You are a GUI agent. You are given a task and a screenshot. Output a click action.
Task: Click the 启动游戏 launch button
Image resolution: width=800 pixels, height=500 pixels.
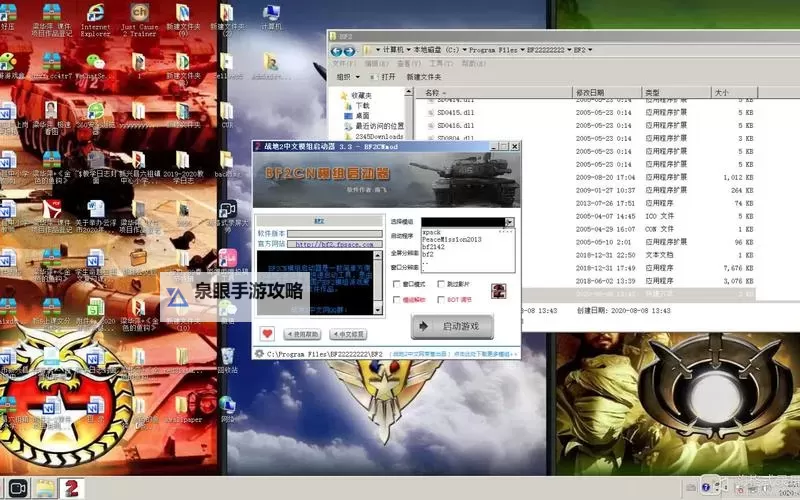pos(452,326)
